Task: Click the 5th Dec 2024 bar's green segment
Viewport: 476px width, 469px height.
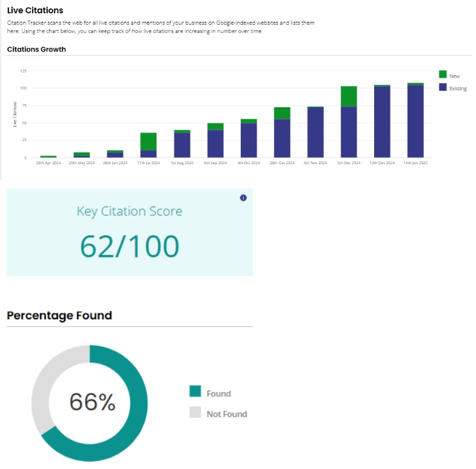Action: pyautogui.click(x=349, y=96)
